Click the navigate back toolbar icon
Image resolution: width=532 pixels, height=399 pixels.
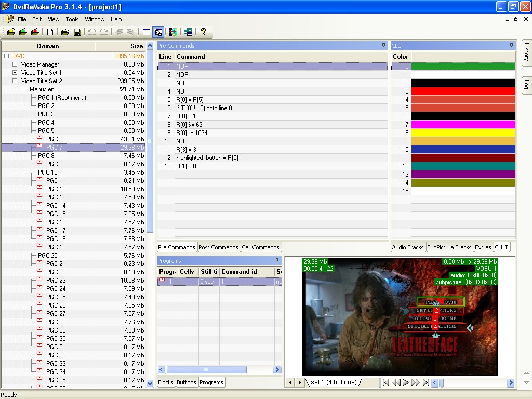(119, 32)
